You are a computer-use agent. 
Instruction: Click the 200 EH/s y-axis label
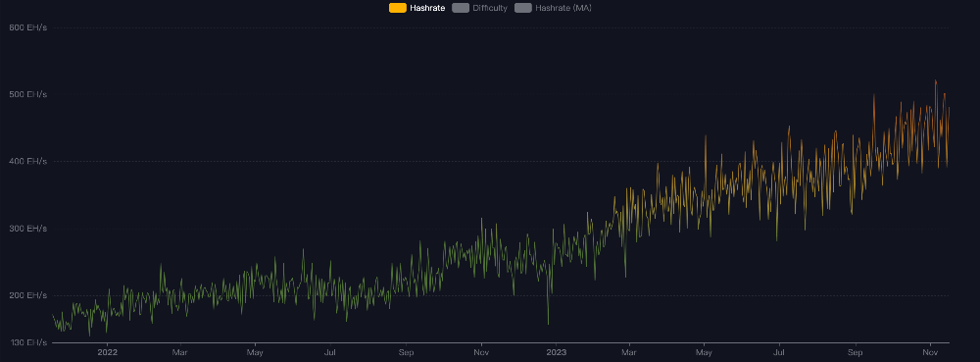point(28,295)
